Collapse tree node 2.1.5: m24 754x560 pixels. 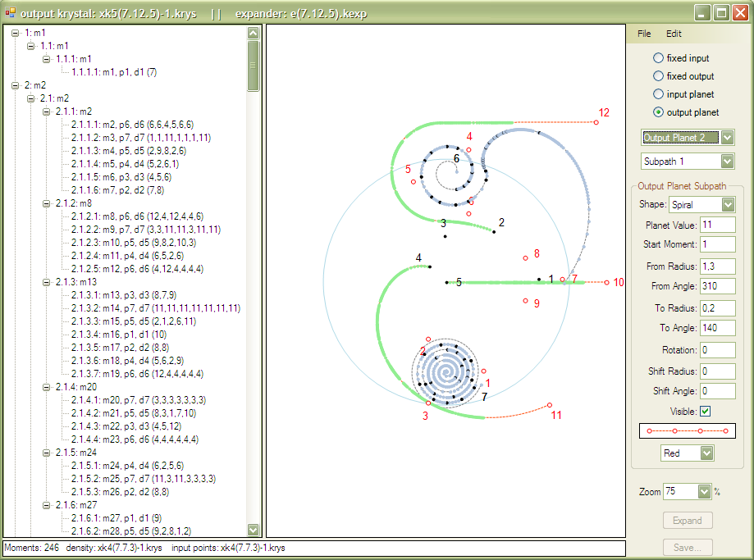tap(47, 453)
